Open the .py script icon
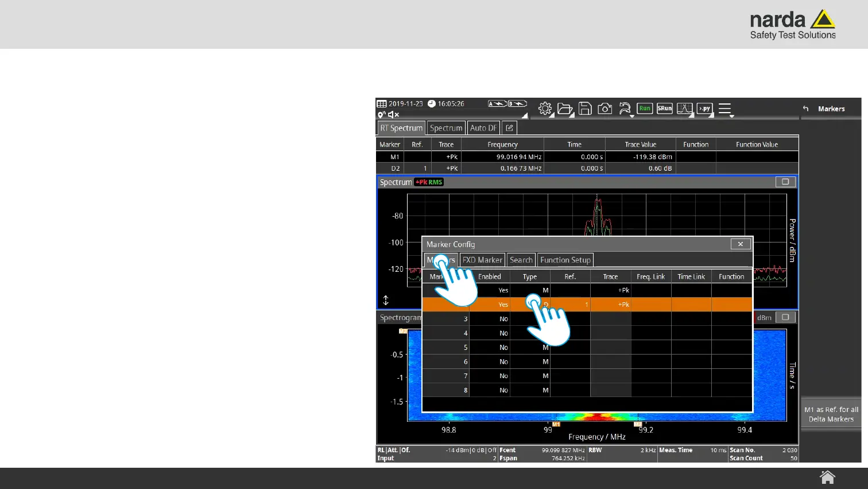 704,108
